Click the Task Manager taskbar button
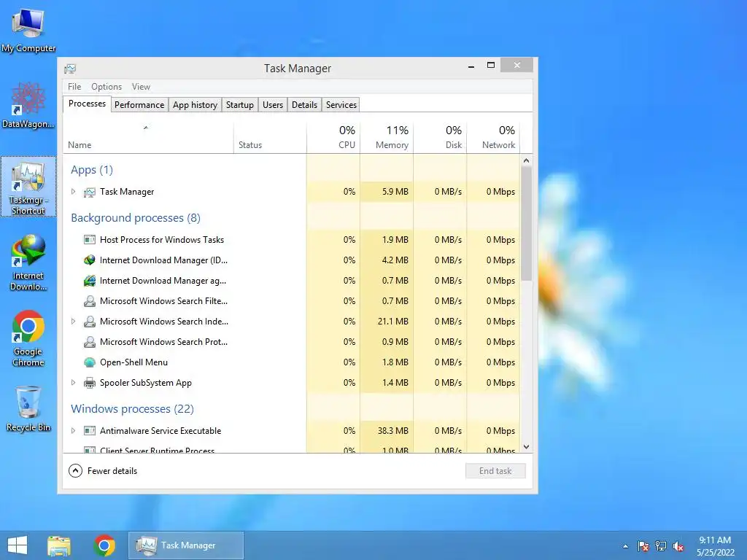This screenshot has height=560, width=747. click(x=186, y=545)
